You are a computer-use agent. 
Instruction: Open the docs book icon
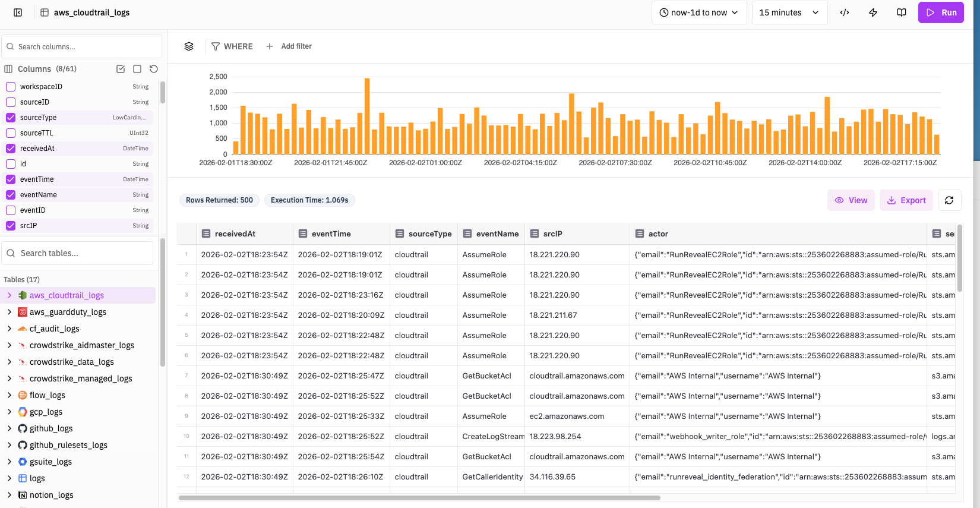pyautogui.click(x=902, y=12)
